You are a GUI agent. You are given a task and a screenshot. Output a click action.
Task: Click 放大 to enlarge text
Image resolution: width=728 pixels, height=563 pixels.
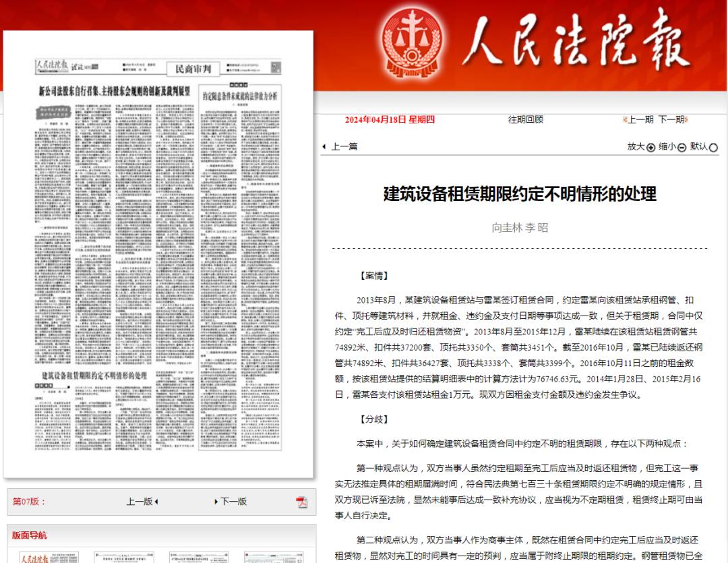[x=636, y=147]
